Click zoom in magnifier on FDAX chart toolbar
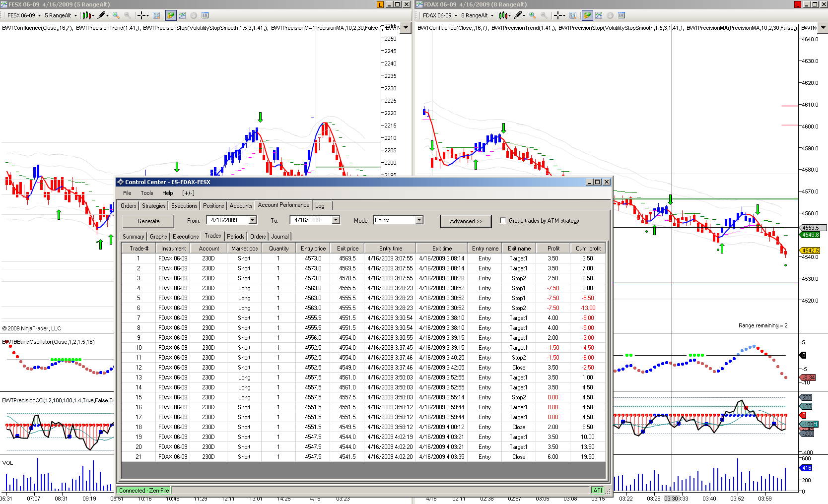828x504 pixels. (533, 15)
